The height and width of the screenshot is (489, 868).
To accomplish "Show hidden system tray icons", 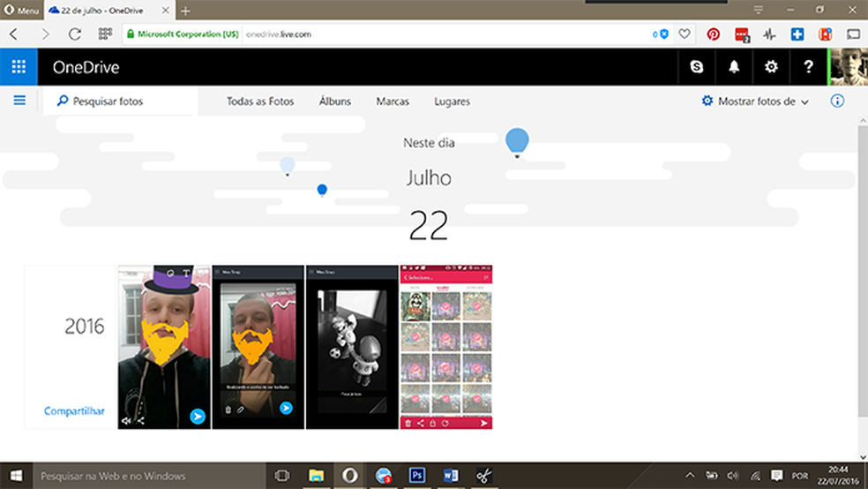I will [x=690, y=476].
